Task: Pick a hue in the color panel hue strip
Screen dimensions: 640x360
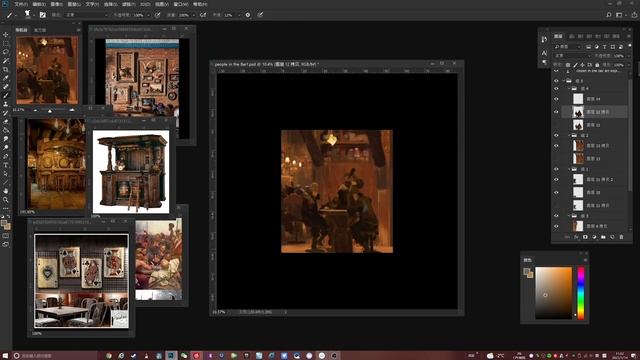Action: pos(581,293)
